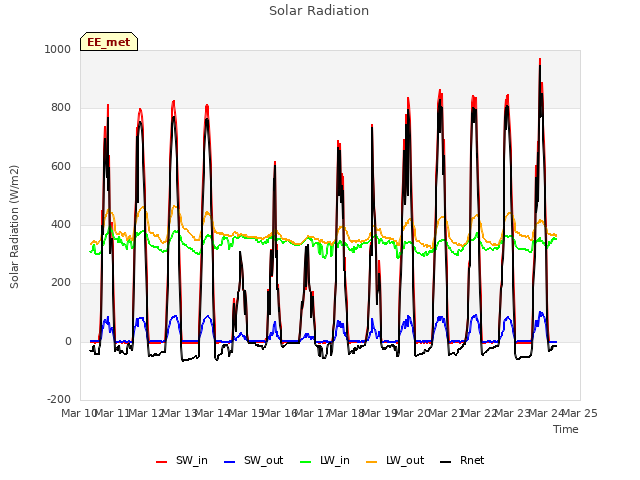
Task: Click the orange LW_out legend color marker
Action: pos(372,462)
